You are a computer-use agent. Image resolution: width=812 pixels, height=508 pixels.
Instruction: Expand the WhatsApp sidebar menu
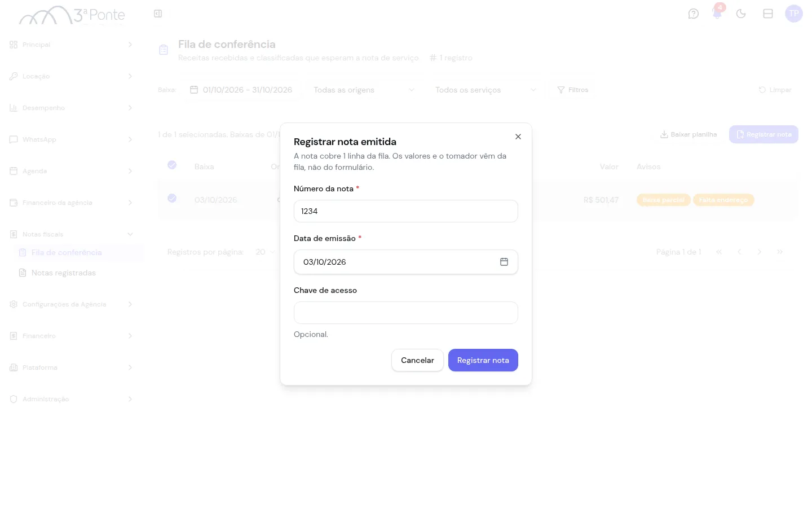coord(72,139)
